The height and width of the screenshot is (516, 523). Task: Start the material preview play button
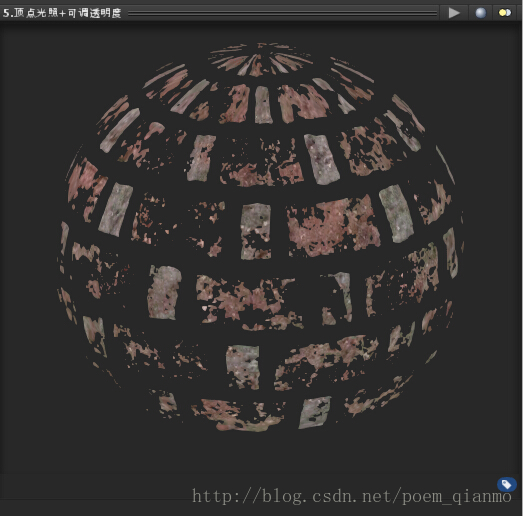pos(454,13)
